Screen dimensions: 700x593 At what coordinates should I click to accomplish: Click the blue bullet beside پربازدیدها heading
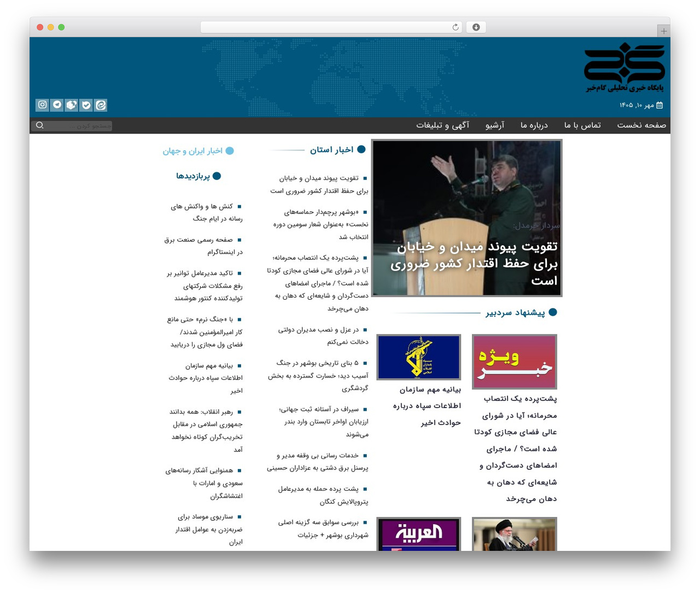click(x=217, y=176)
